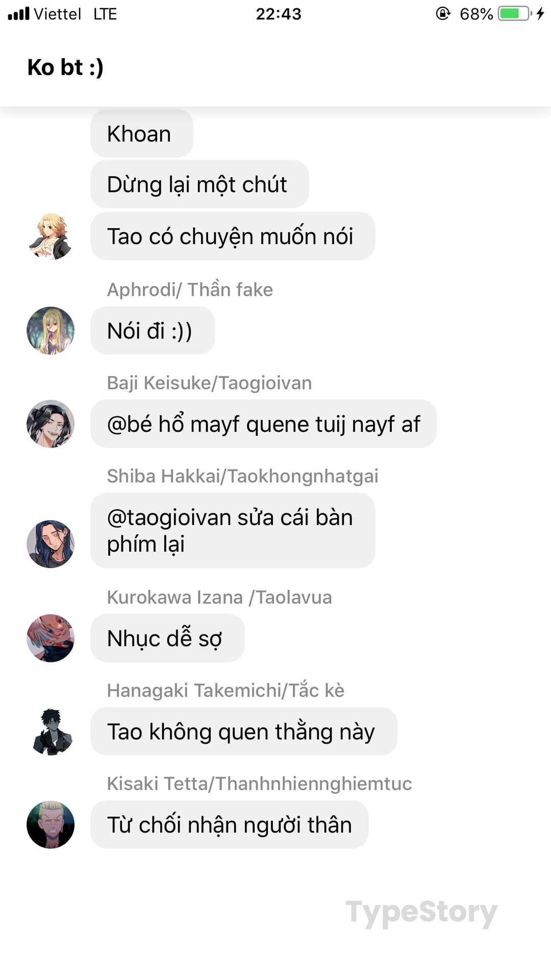Select the "@taogioivan sửa cái bàn phím lại" message
The width and height of the screenshot is (551, 980).
click(x=233, y=530)
